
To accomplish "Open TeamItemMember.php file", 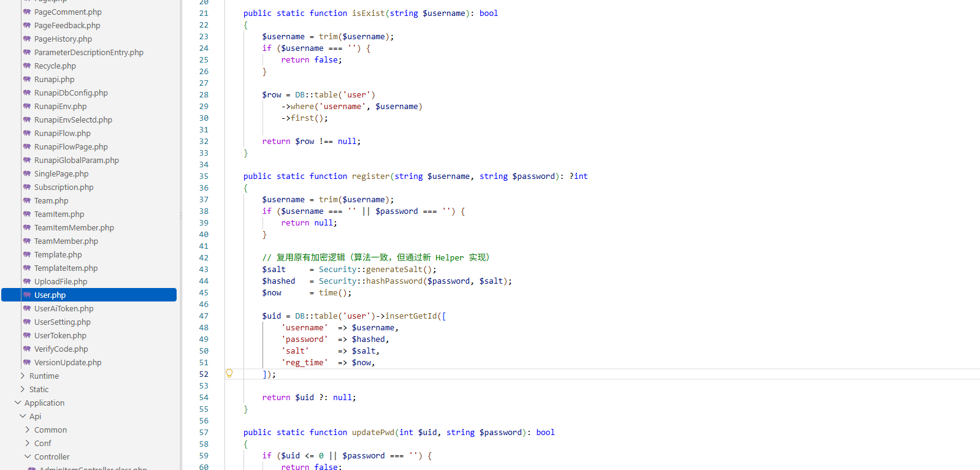I will tap(74, 227).
